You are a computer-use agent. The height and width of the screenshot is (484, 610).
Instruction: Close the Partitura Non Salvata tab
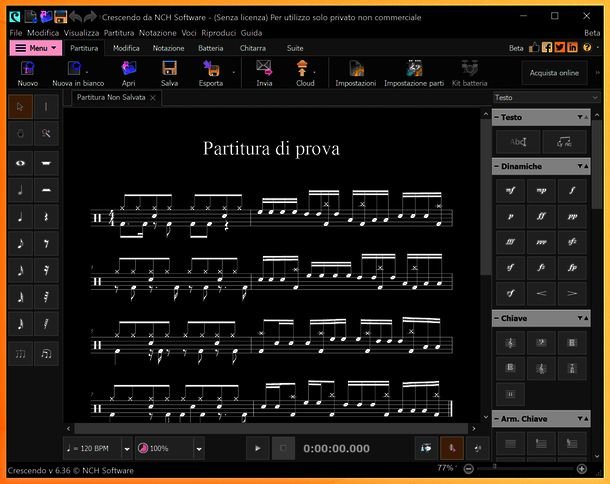(153, 98)
